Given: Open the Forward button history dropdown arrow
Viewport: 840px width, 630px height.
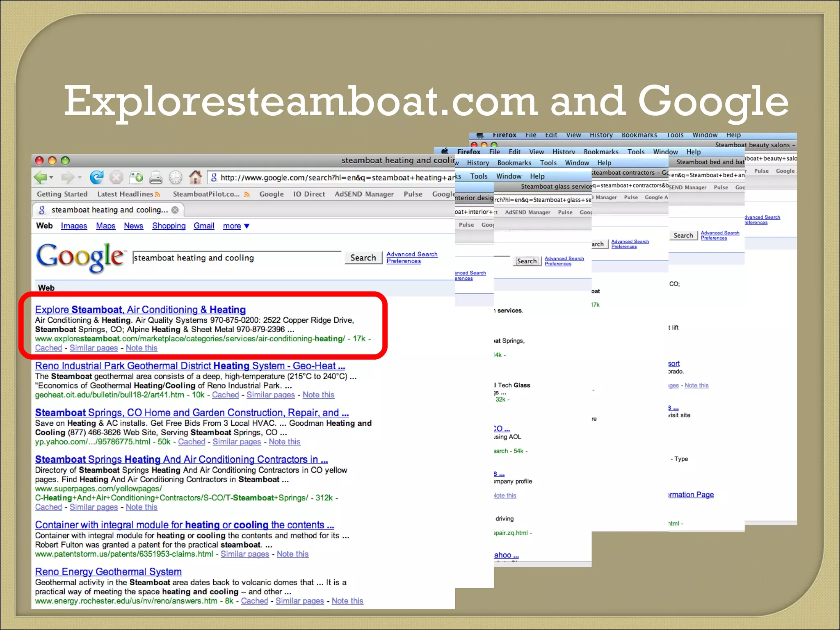Looking at the screenshot, I should point(80,178).
